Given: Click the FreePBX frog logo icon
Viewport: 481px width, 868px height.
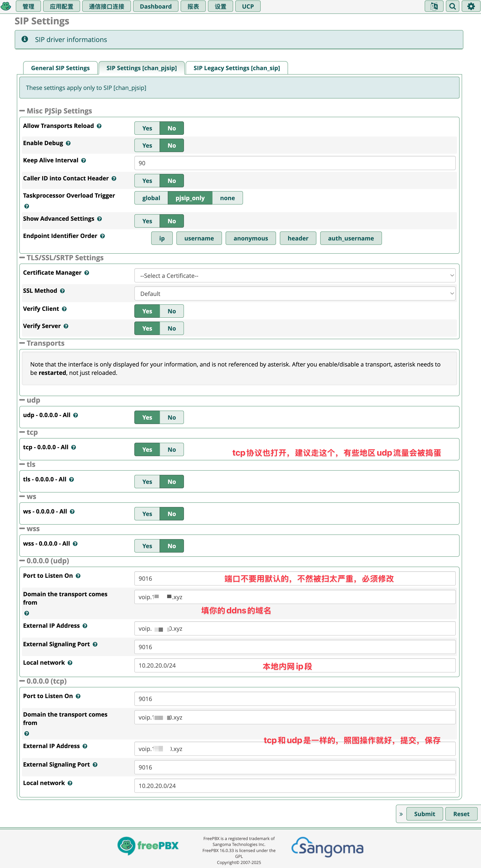Looking at the screenshot, I should pos(6,6).
